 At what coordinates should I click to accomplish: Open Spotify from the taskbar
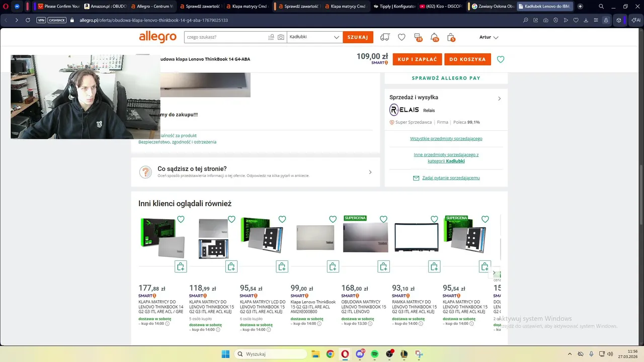375,354
